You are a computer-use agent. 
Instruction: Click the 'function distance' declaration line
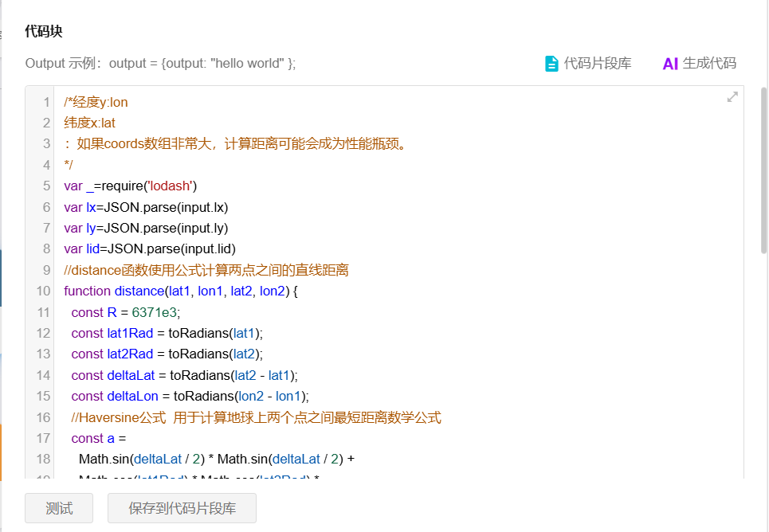[180, 291]
